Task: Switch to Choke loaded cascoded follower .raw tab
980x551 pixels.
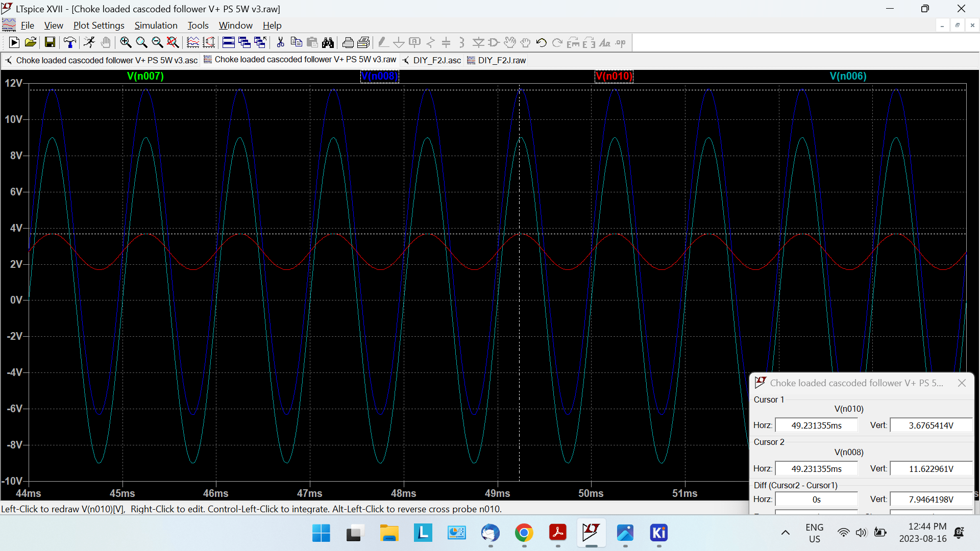Action: point(300,60)
